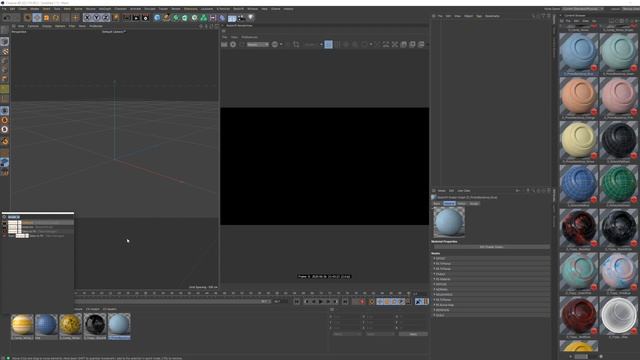Viewport: 640px width, 360px height.
Task: Open the Spline Pen tool icon
Action: point(166,18)
